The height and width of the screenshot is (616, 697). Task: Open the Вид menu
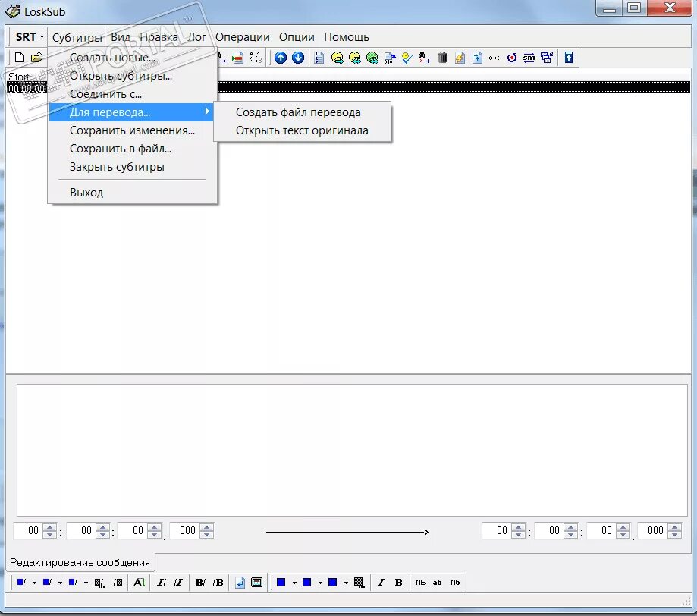[121, 37]
